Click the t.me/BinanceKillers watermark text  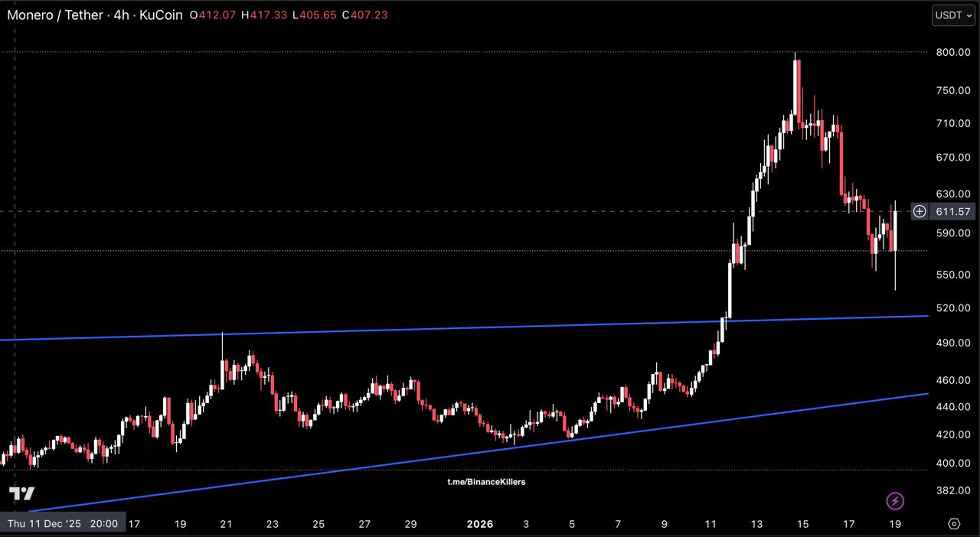point(486,482)
